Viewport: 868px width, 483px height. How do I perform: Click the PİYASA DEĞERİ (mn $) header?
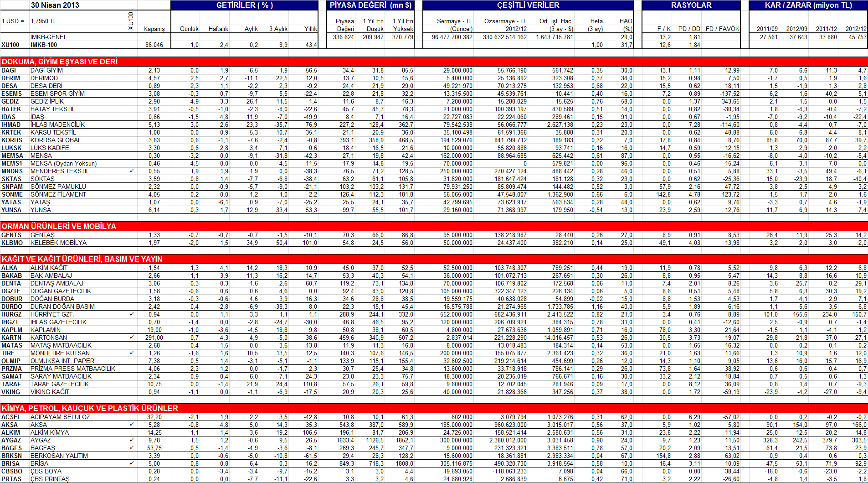(x=370, y=5)
